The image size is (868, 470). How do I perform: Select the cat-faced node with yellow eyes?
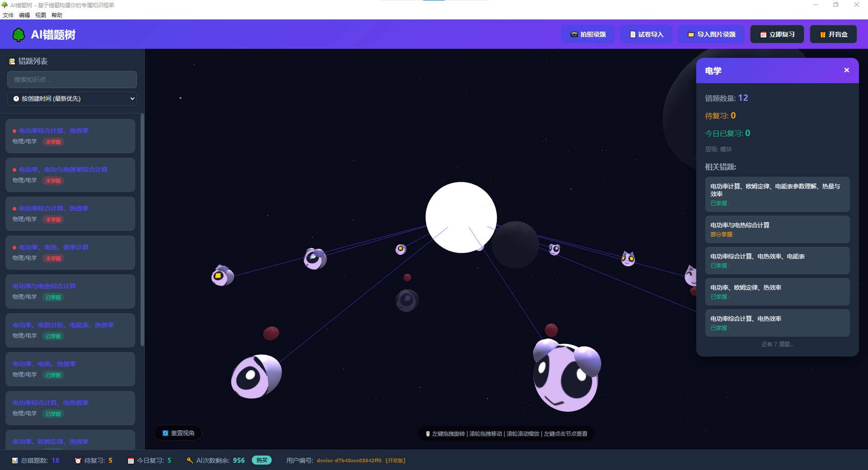click(628, 258)
